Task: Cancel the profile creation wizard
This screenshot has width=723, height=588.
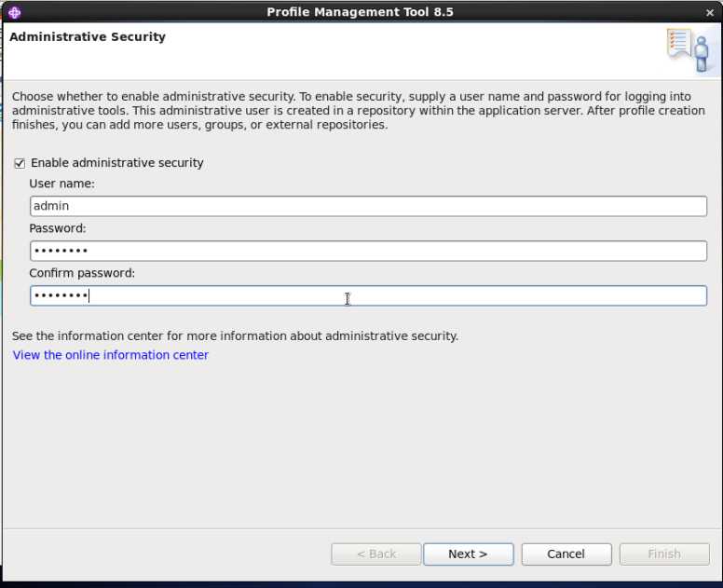Action: click(x=566, y=554)
